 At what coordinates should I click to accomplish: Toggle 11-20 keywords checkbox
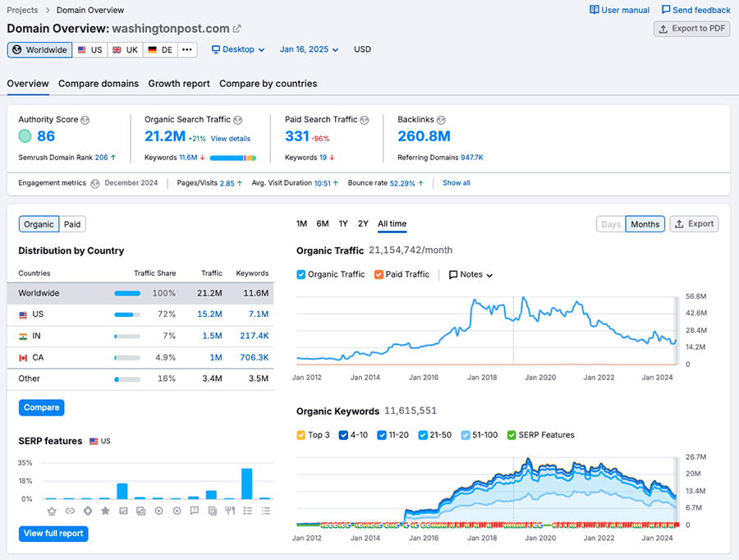(x=382, y=435)
